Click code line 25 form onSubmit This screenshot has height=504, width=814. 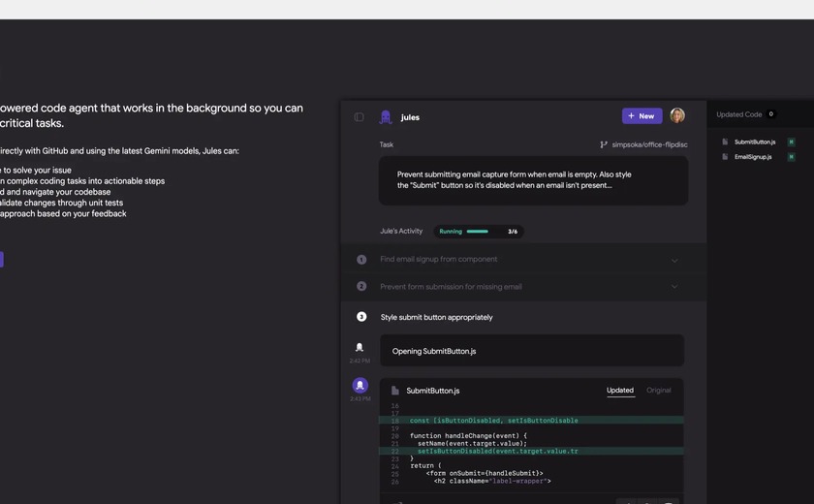click(x=485, y=473)
